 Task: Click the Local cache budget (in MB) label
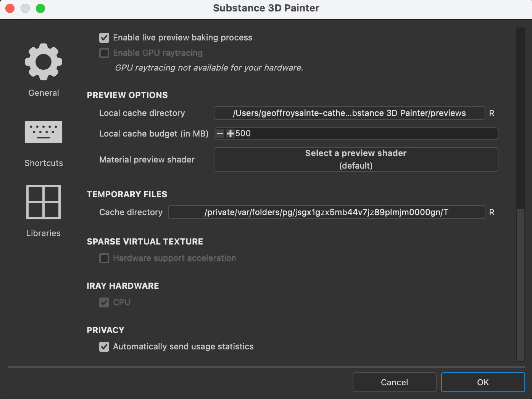click(x=154, y=134)
